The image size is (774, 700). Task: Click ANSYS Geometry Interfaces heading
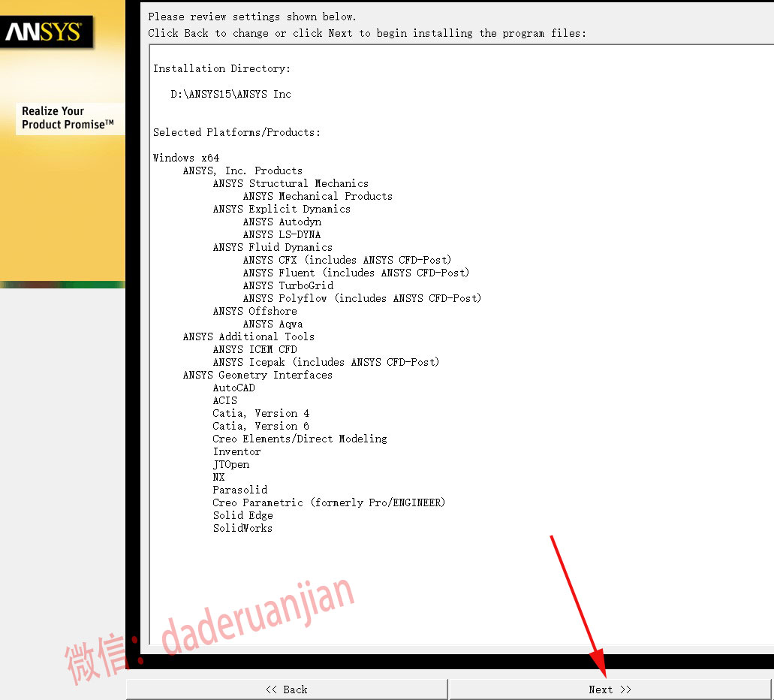tap(257, 375)
